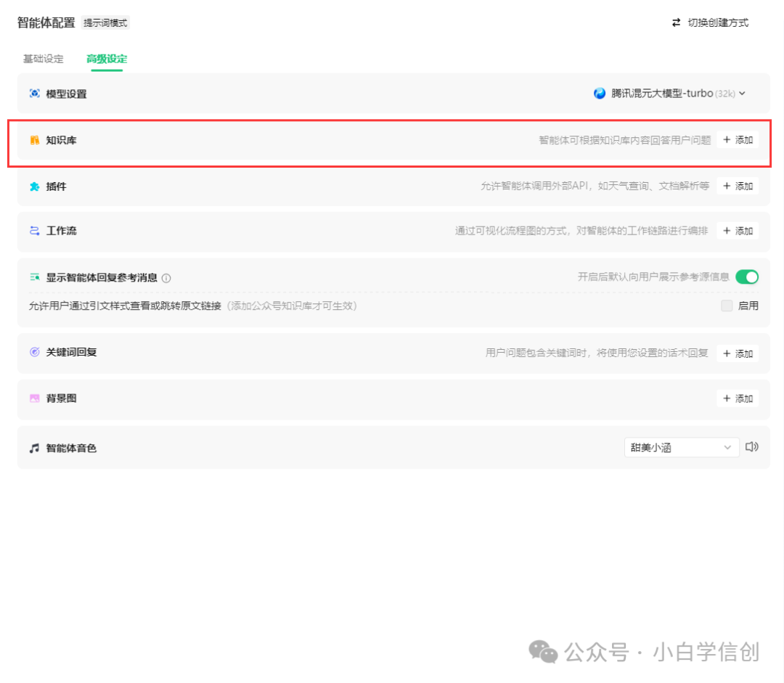Select the 高级设定 tab
This screenshot has height=683, width=784.
pos(105,58)
